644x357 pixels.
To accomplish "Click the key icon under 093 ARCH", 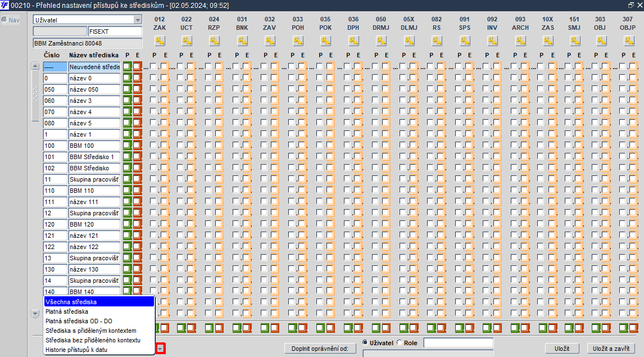I will [x=520, y=40].
